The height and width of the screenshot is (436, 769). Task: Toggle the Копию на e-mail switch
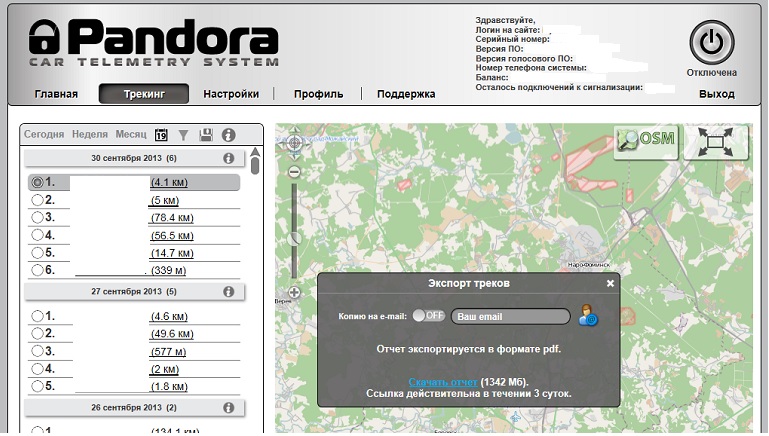click(429, 316)
